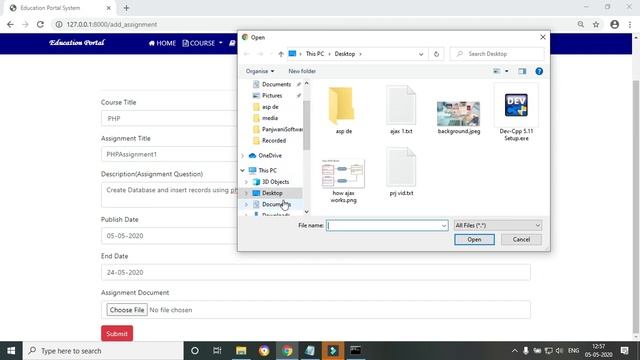Viewport: 640px width, 360px height.
Task: Click the Open button in dialog
Action: (474, 240)
